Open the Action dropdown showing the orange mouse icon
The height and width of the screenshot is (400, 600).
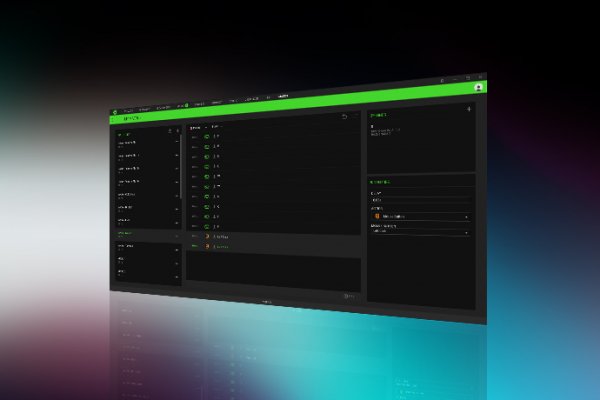[420, 215]
